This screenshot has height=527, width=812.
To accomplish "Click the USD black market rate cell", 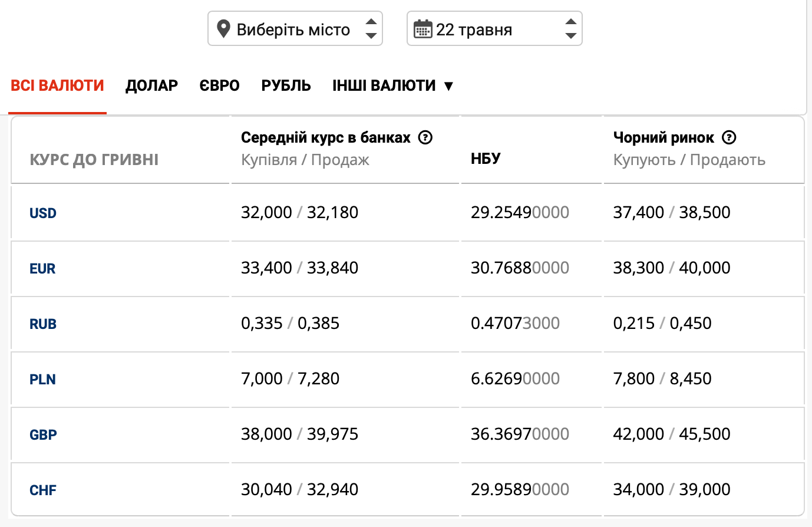I will pyautogui.click(x=671, y=212).
